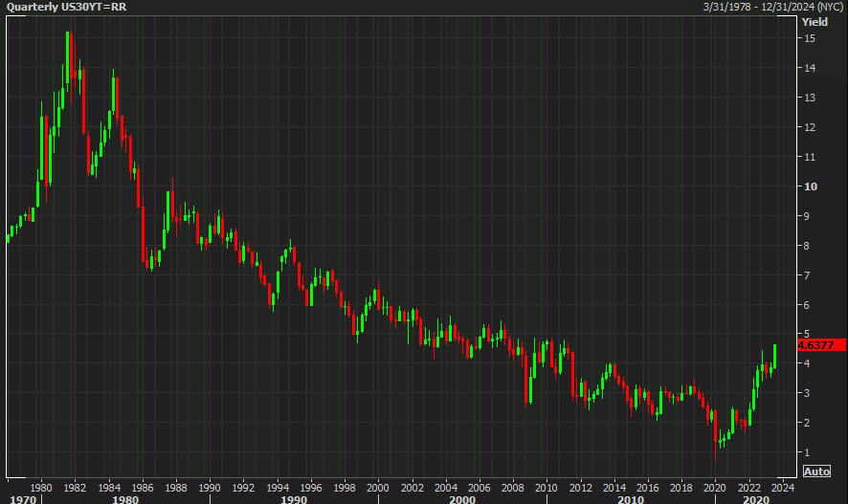Click the 2012 year tick label
848x504 pixels.
(x=580, y=488)
